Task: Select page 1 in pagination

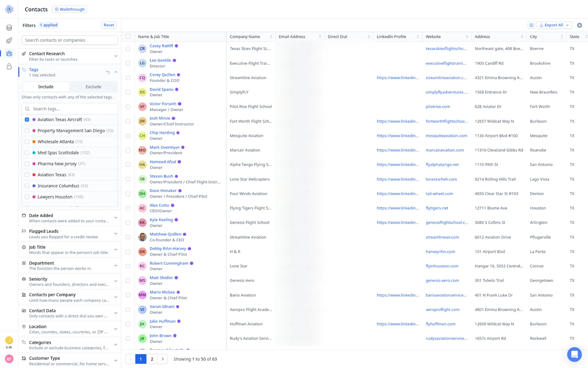Action: click(140, 359)
